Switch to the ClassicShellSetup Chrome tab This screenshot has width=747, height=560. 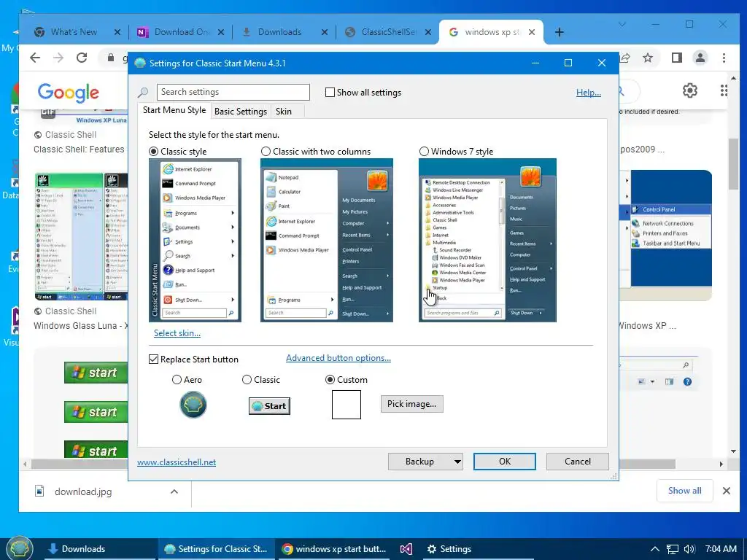(x=388, y=32)
